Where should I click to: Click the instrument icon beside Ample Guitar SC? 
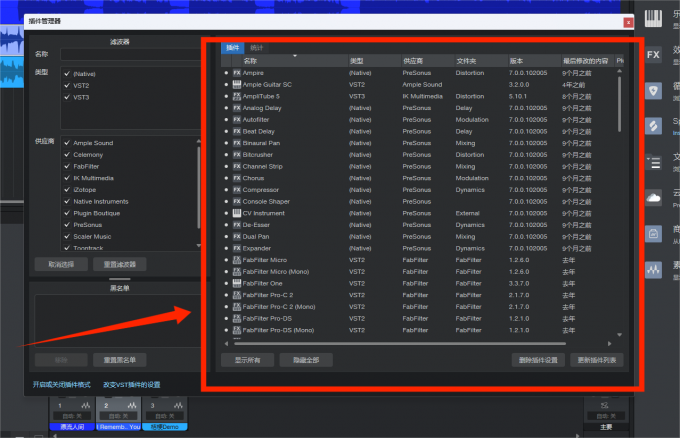pyautogui.click(x=237, y=85)
